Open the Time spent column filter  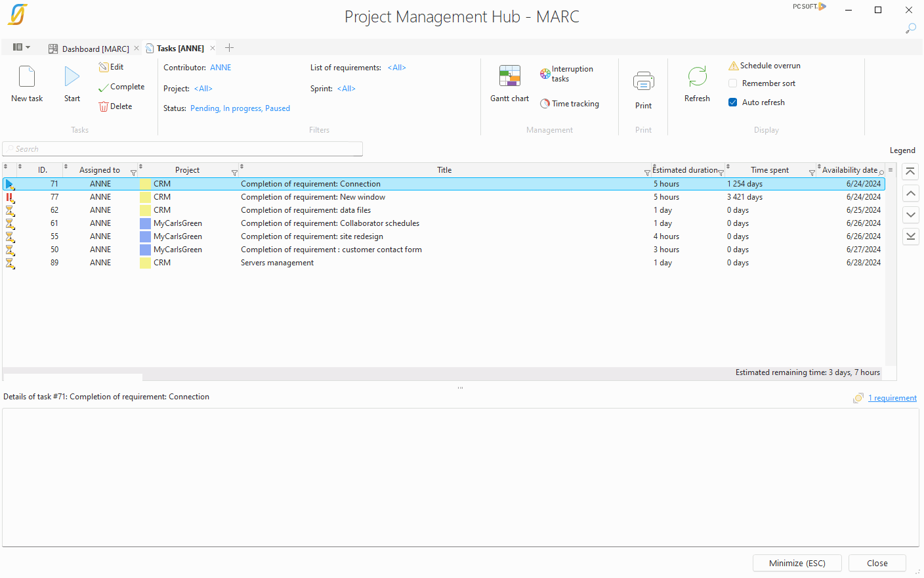[812, 173]
